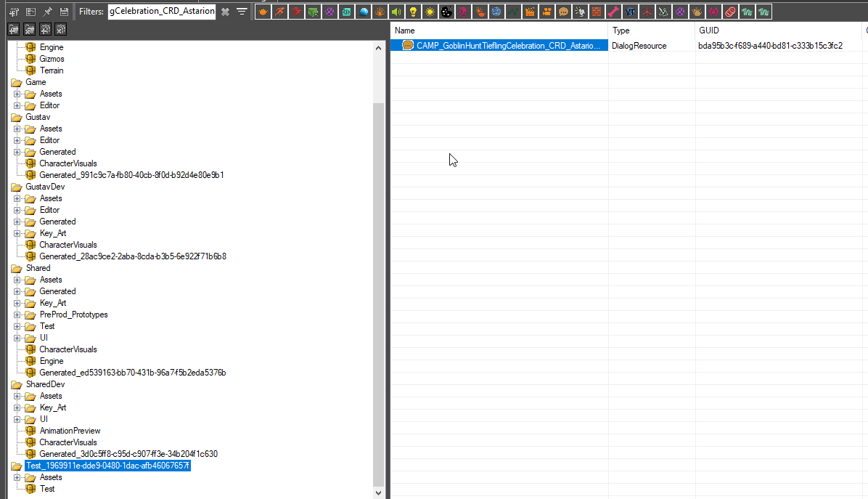868x499 pixels.
Task: Expand Editor folder under Game
Action: click(17, 106)
